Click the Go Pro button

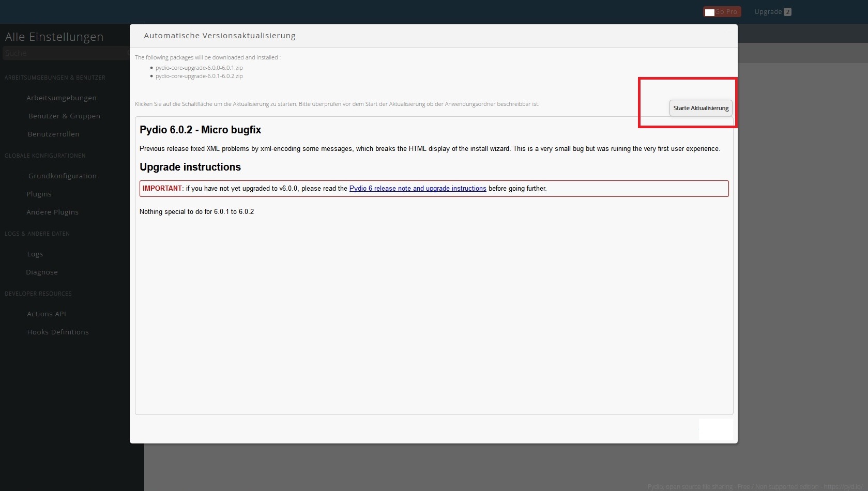(722, 12)
